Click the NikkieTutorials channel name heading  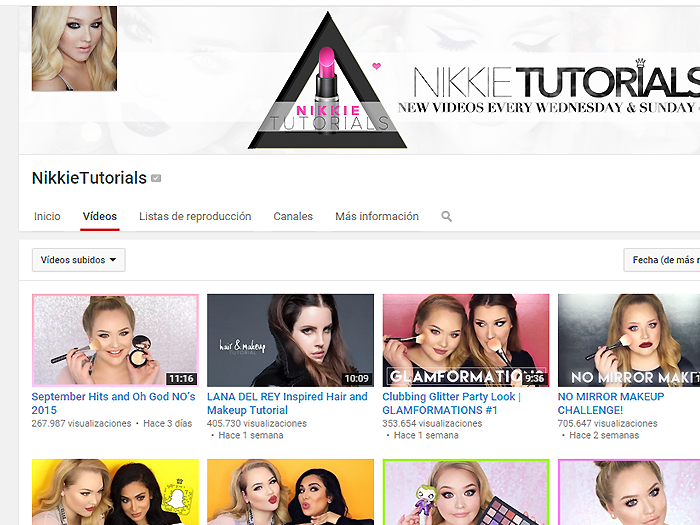89,178
